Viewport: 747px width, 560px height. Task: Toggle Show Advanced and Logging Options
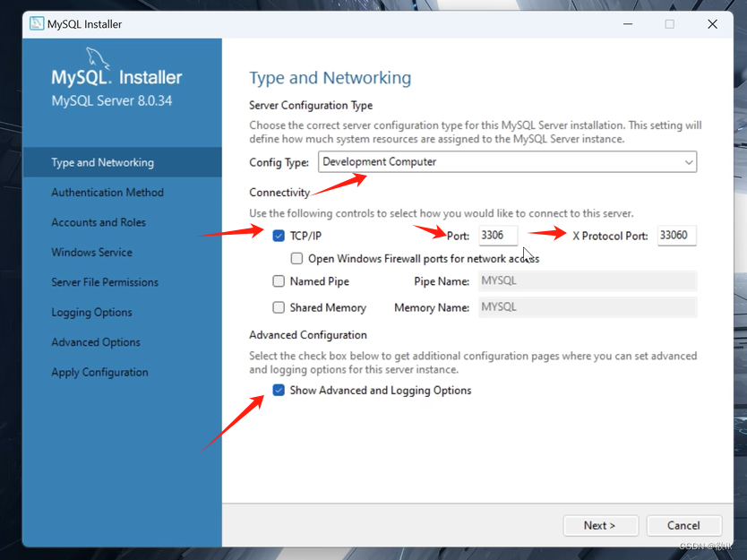point(279,391)
